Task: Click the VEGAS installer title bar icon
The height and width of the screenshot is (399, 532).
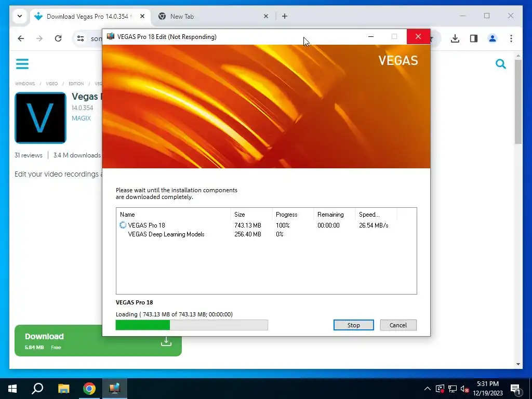Action: [x=111, y=36]
